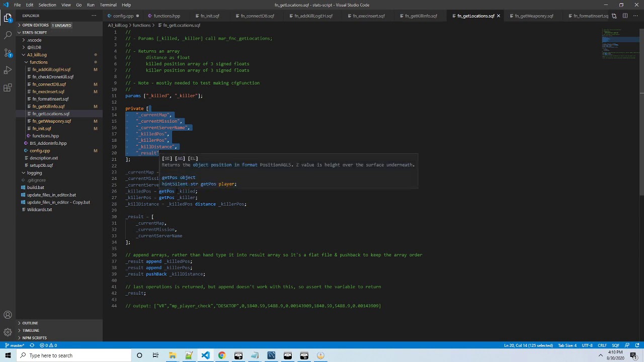Select SQF language mode in status bar
Viewport: 644px width, 362px height.
click(x=615, y=345)
